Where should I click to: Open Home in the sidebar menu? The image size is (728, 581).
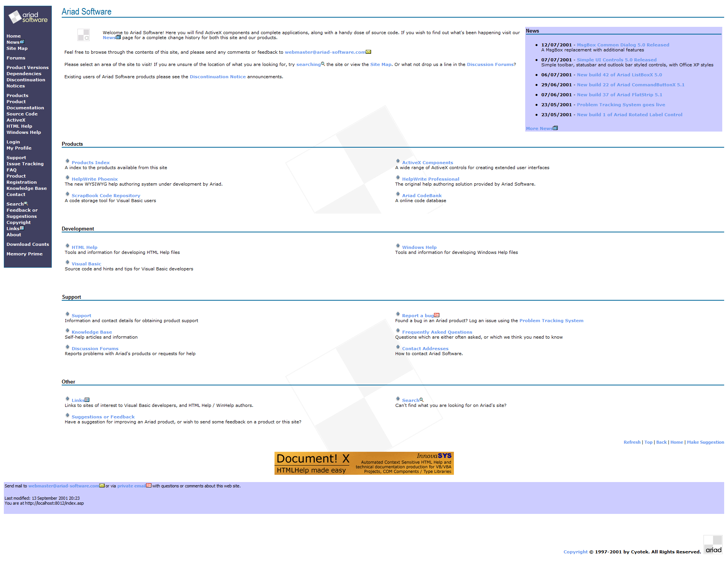point(13,36)
